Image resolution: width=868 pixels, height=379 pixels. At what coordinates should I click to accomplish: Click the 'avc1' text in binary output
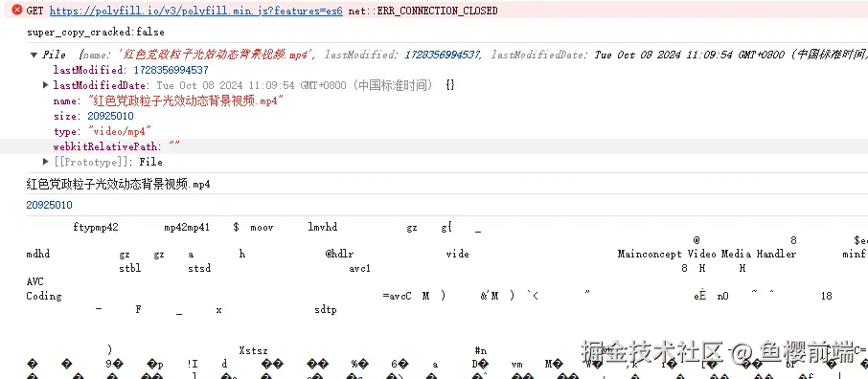[360, 268]
